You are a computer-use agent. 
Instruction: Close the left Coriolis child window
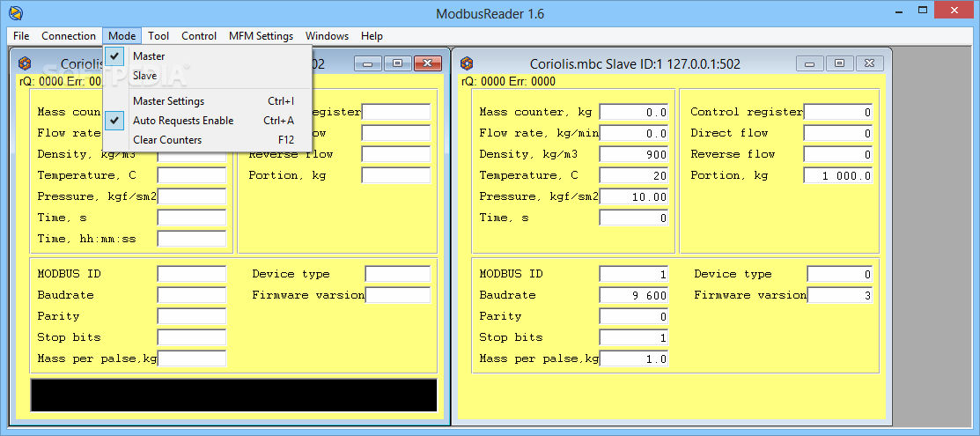[428, 63]
